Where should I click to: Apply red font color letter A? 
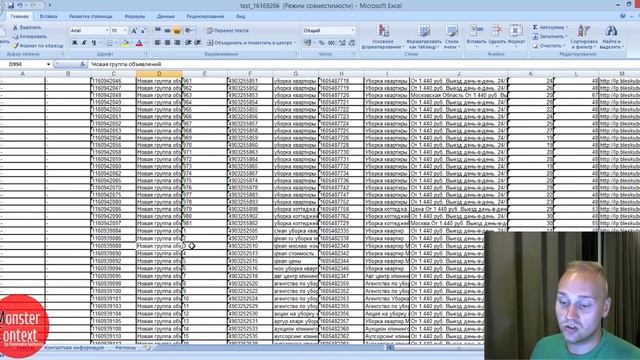click(x=139, y=43)
